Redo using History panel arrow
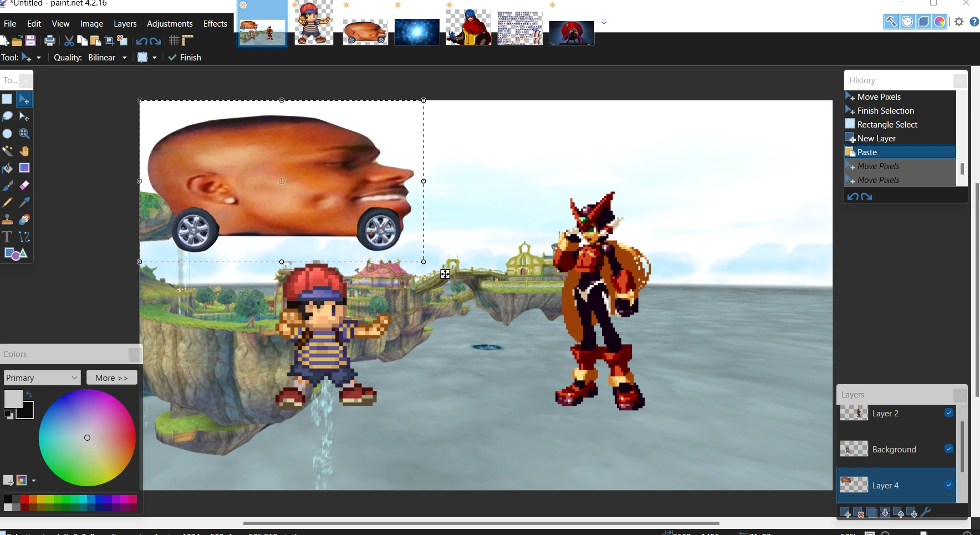 (x=866, y=196)
